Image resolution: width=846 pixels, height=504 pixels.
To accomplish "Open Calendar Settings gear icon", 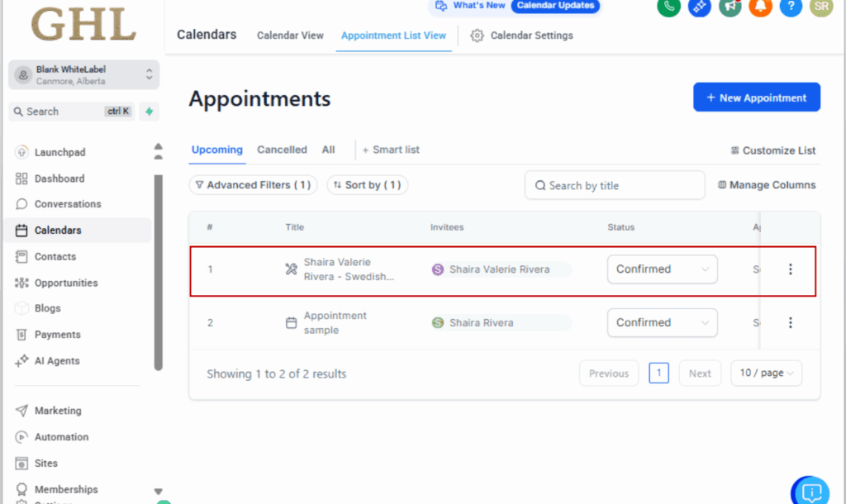I will click(x=477, y=36).
